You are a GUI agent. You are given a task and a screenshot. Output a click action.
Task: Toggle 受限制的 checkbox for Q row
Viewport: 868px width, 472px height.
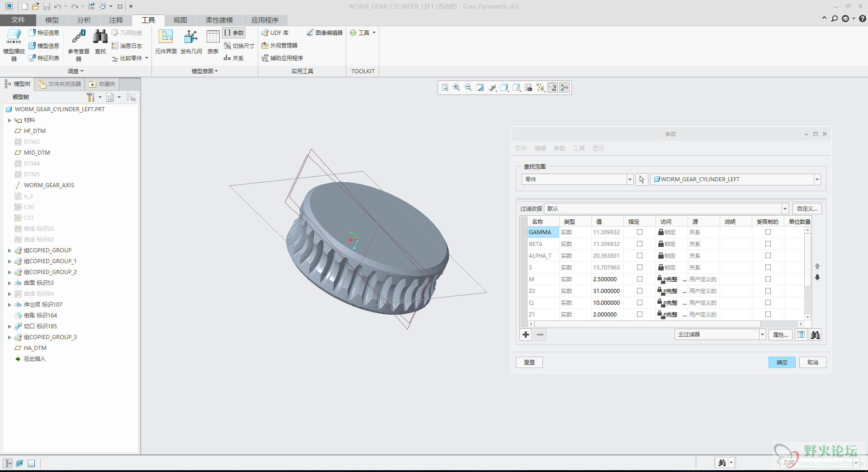(x=768, y=302)
